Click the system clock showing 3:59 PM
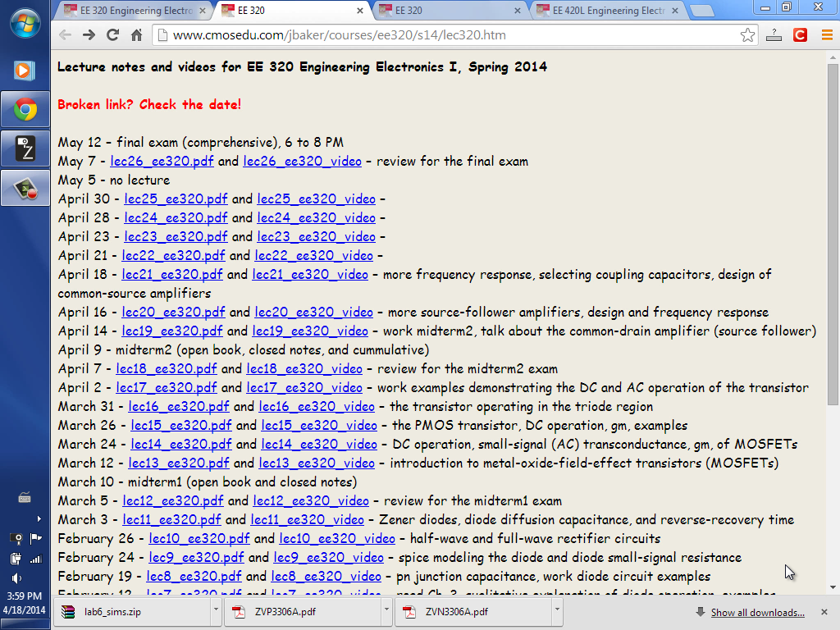Image resolution: width=840 pixels, height=630 pixels. click(x=24, y=596)
